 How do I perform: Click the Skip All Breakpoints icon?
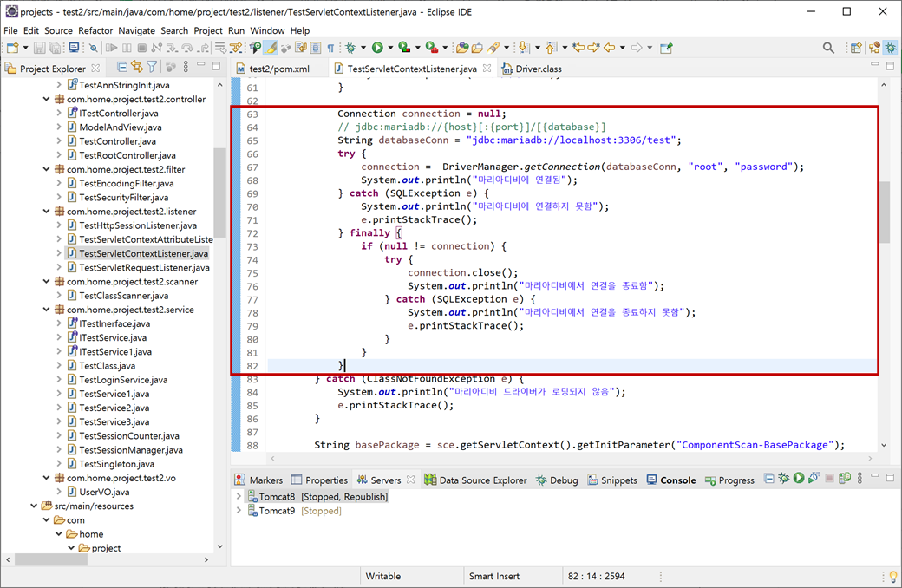click(93, 48)
